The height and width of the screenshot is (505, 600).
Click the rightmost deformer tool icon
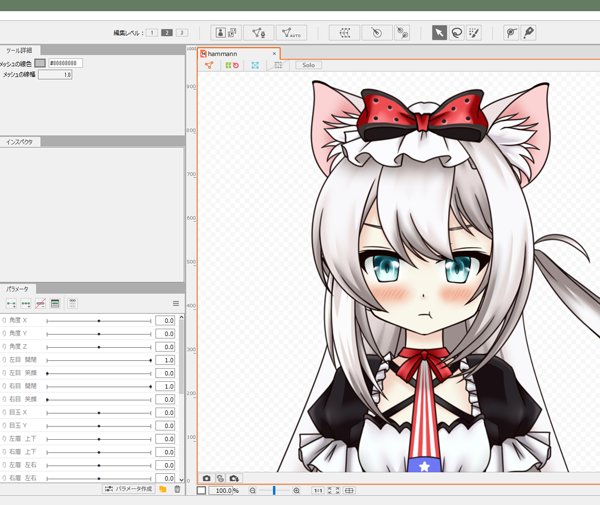(x=402, y=33)
